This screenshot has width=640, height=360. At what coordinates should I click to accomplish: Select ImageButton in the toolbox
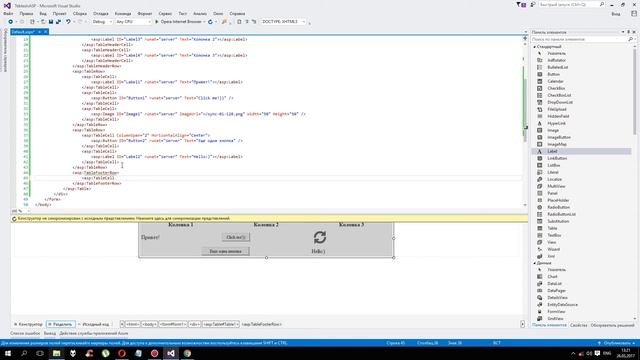pyautogui.click(x=559, y=137)
